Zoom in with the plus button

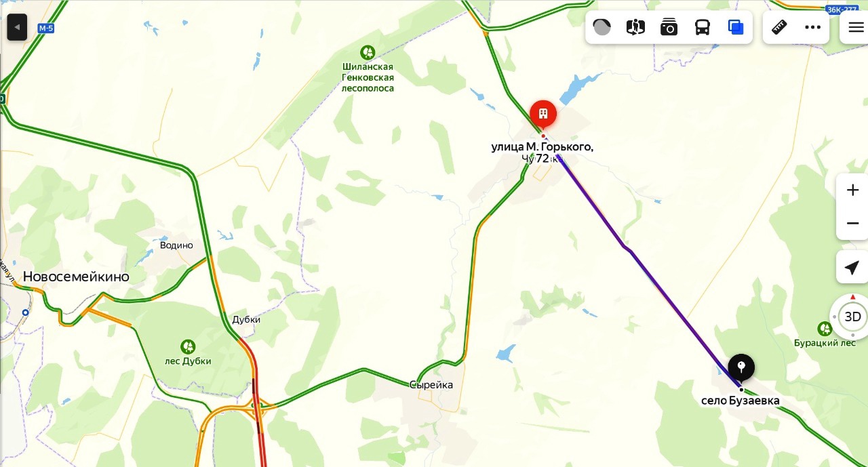pos(852,190)
